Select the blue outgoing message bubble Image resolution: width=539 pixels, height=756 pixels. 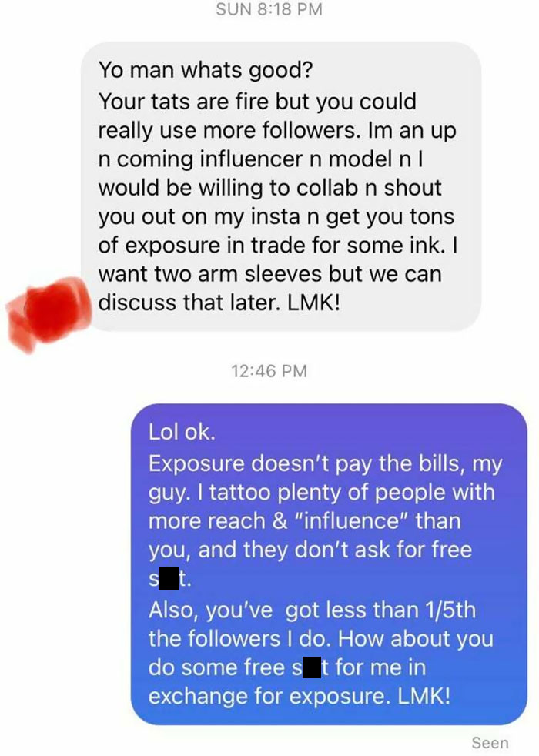329,564
